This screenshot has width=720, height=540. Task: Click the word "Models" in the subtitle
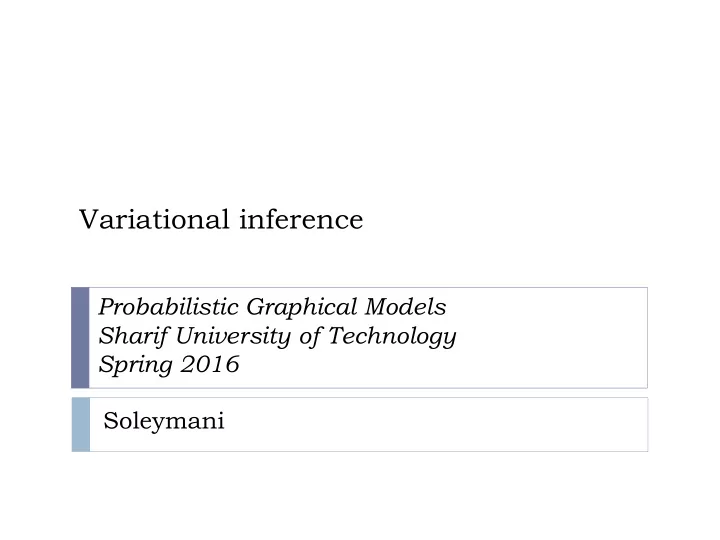pos(405,307)
